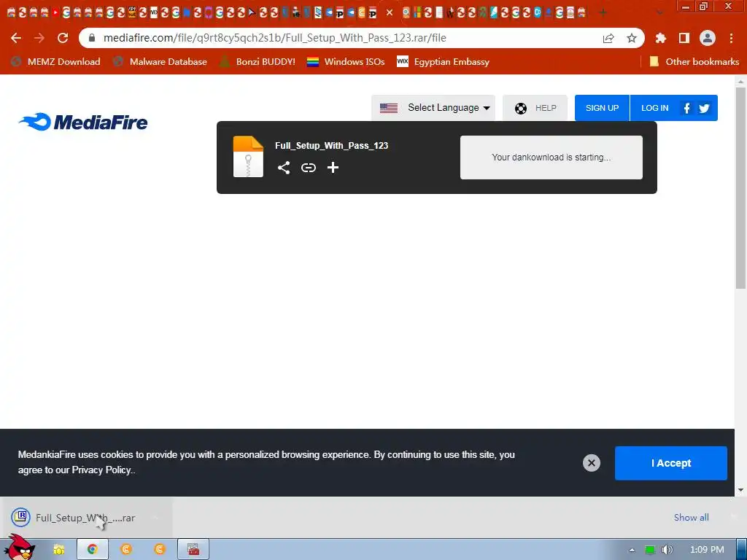Click the scrollbar down arrow
The height and width of the screenshot is (560, 747).
740,490
